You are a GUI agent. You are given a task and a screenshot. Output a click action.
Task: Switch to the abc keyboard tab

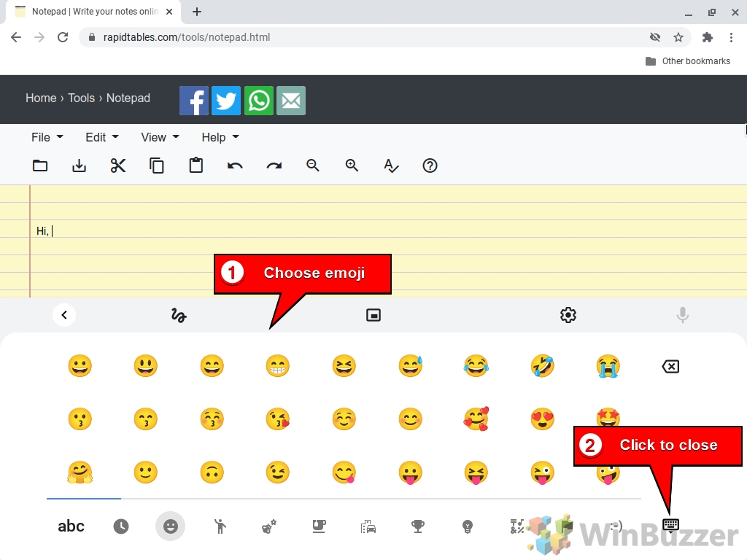[71, 526]
